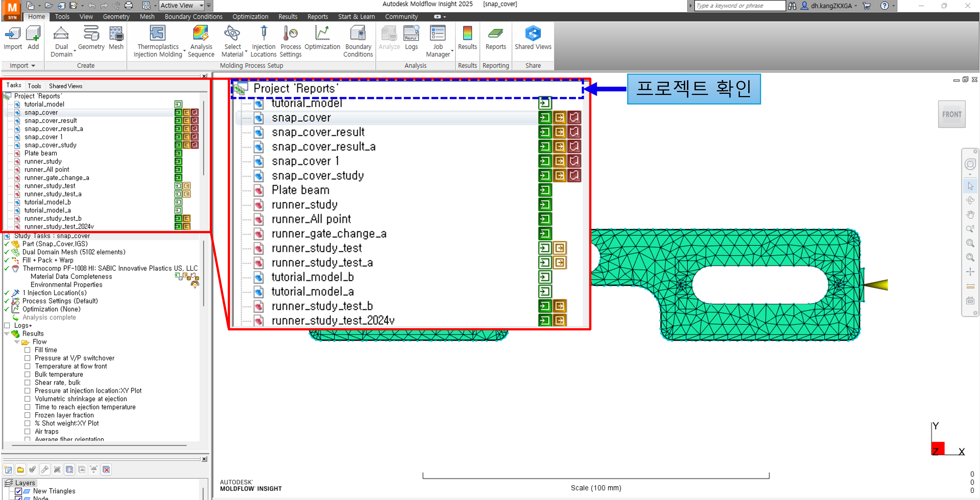
Task: Click the Open Project folder icon
Action: (49, 5)
